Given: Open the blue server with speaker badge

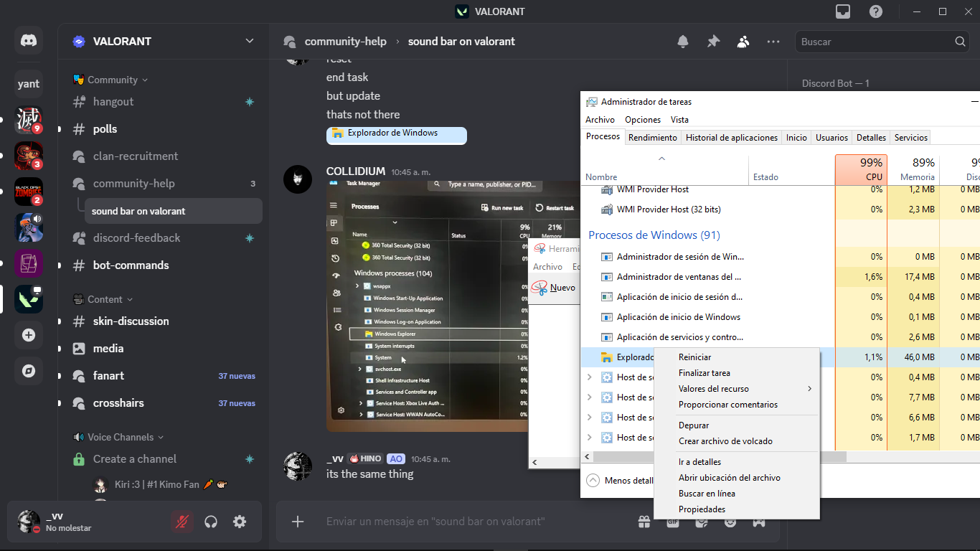Looking at the screenshot, I should [x=29, y=227].
